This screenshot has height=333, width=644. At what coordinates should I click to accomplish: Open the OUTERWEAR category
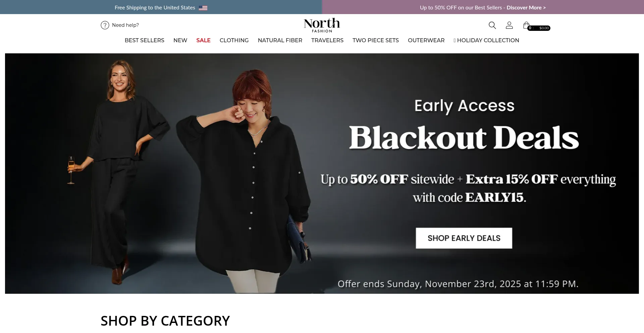click(x=426, y=40)
